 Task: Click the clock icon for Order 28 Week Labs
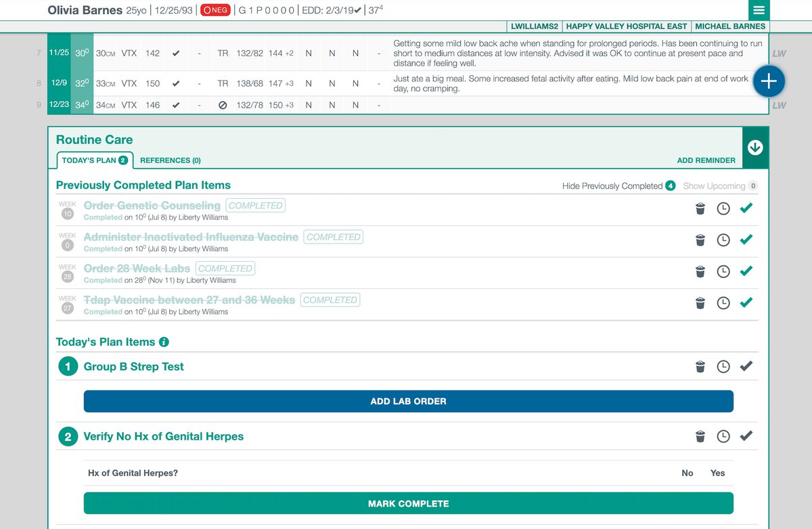click(x=723, y=271)
